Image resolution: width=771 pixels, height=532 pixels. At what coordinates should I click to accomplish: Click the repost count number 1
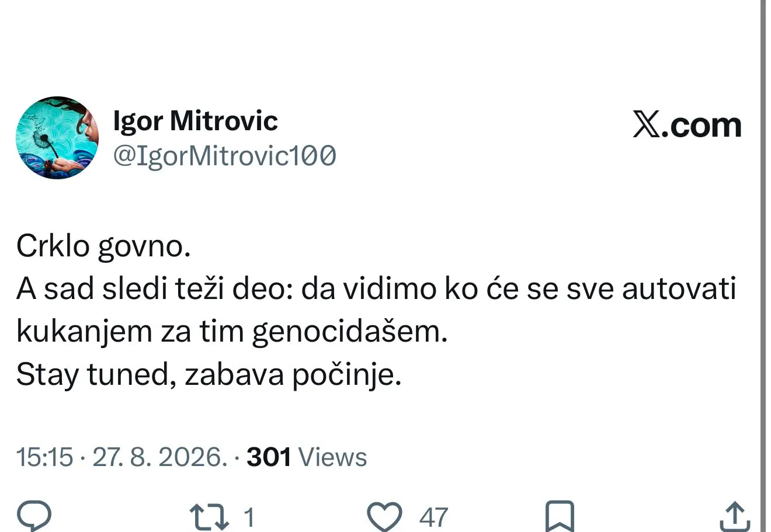coord(248,517)
